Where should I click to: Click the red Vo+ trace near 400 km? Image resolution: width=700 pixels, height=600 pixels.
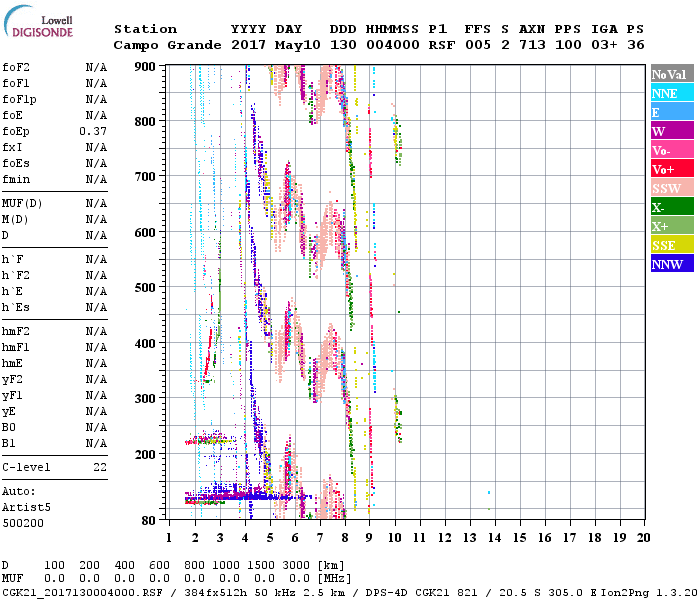tap(208, 353)
